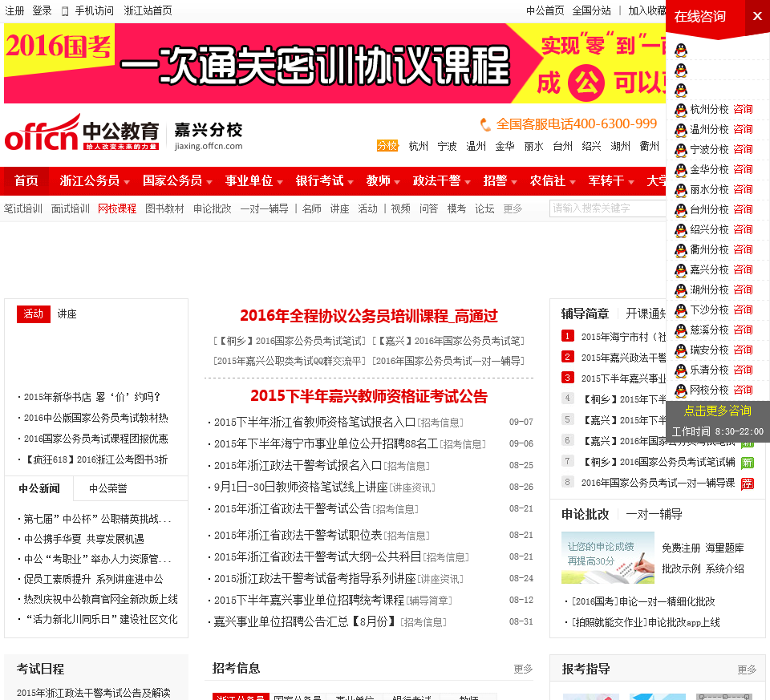The width and height of the screenshot is (770, 700).
Task: Click QQ penguin icon beside 慈溪分校
Action: pos(681,330)
